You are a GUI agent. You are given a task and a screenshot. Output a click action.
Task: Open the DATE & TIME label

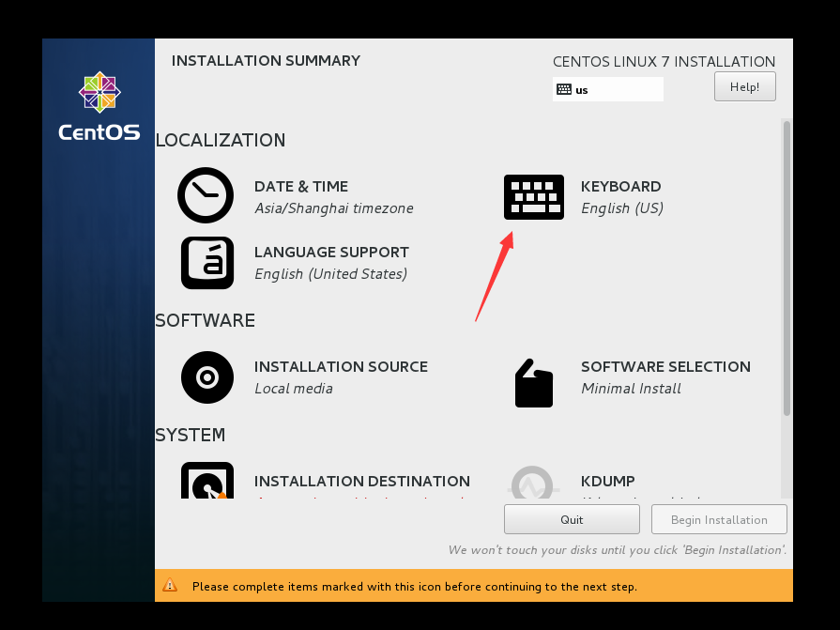(301, 187)
